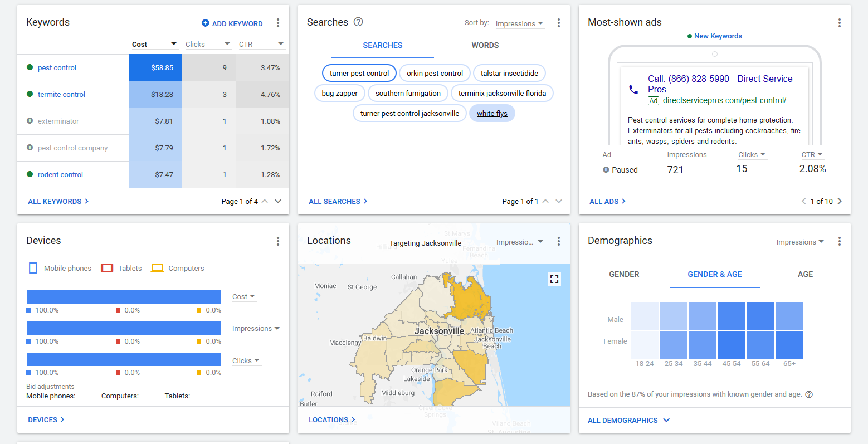Click the Demographics info help icon
This screenshot has height=444, width=868.
point(809,394)
